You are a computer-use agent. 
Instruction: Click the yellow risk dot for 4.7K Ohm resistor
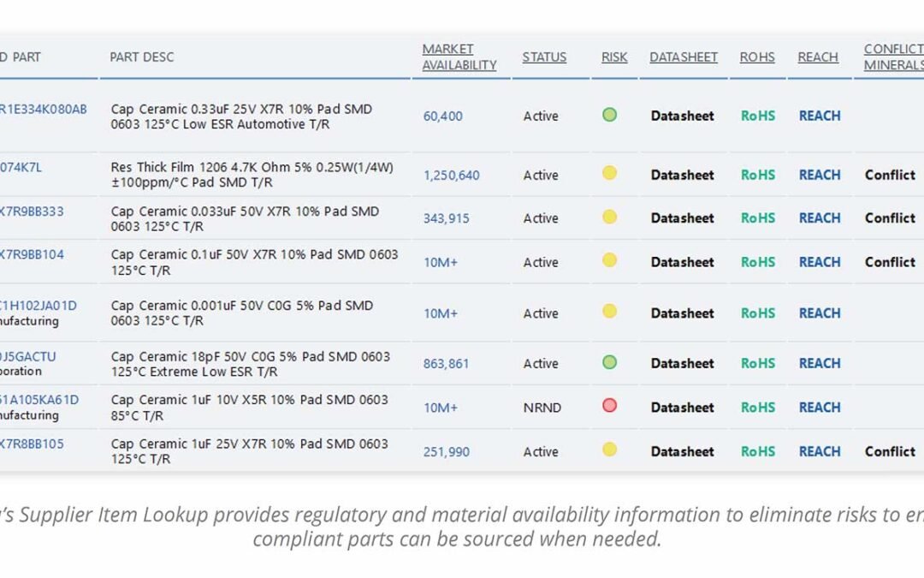[x=610, y=173]
